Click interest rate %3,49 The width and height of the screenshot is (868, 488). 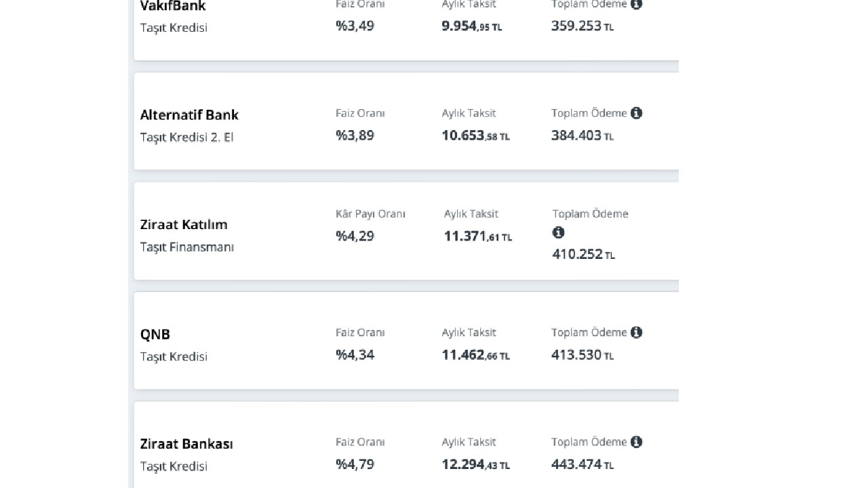click(355, 26)
